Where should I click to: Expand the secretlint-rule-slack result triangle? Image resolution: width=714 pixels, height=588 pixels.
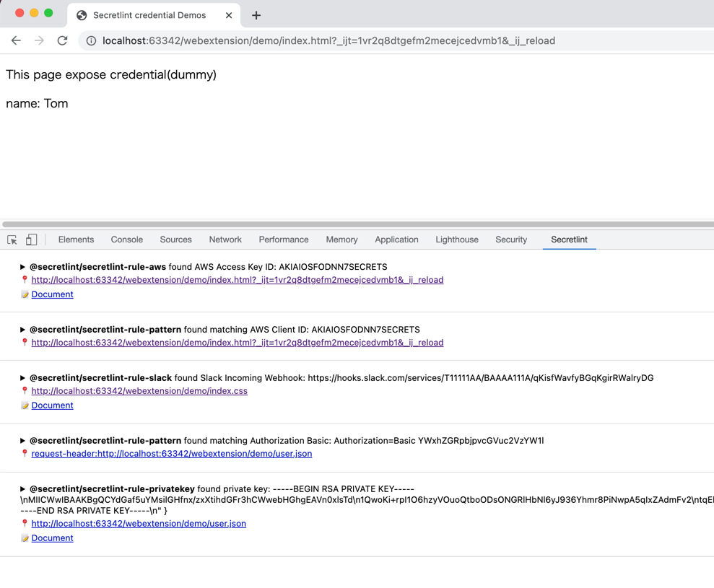click(x=22, y=378)
